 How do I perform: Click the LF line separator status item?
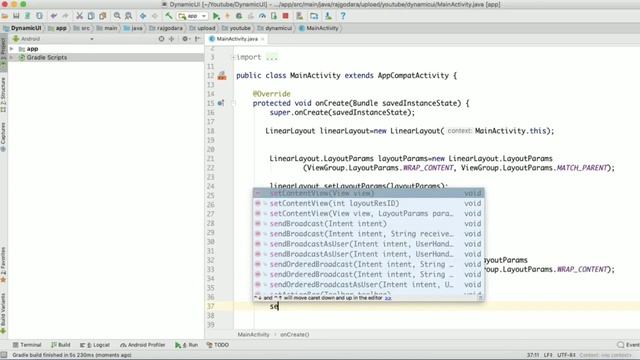(548, 356)
